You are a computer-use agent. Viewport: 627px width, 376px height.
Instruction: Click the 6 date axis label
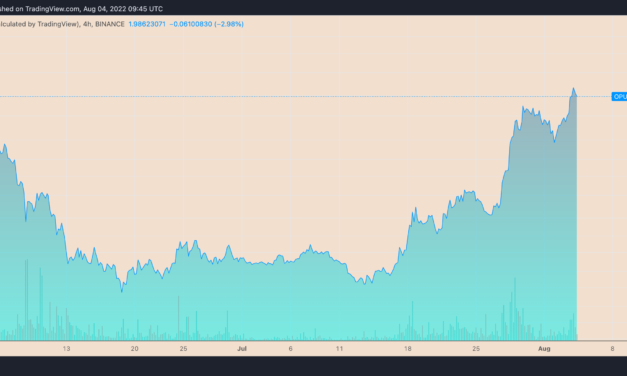click(x=290, y=348)
